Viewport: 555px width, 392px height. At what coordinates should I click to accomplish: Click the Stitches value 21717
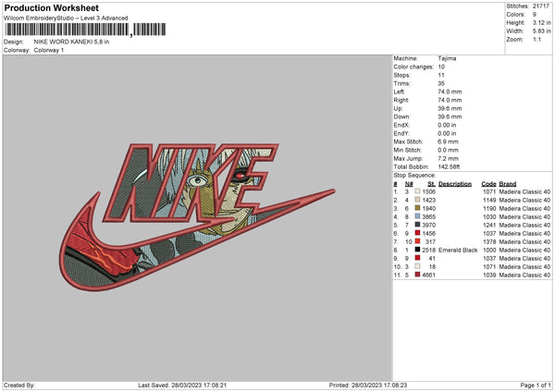coord(541,6)
